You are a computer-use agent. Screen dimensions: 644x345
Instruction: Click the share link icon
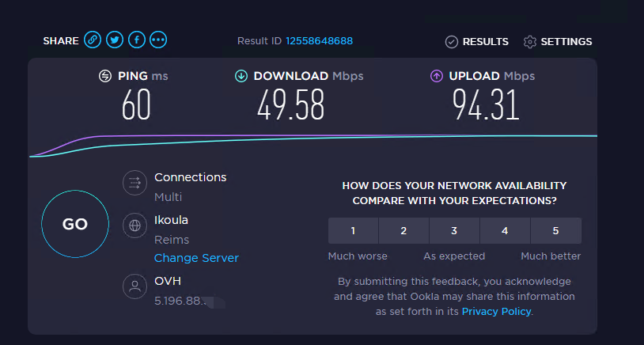(x=93, y=40)
